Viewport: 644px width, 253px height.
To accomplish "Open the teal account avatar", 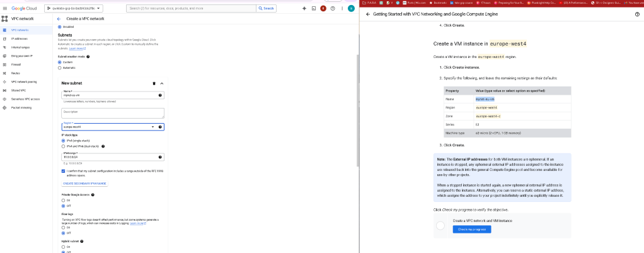I will point(351,8).
